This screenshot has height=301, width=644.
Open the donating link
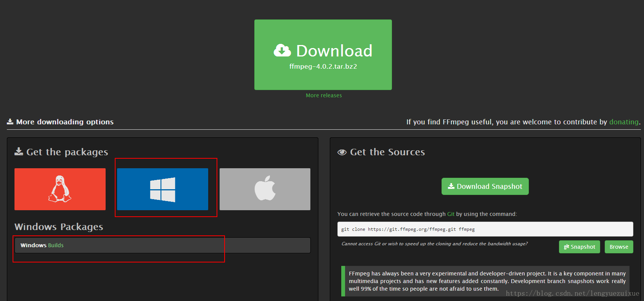[x=624, y=122]
